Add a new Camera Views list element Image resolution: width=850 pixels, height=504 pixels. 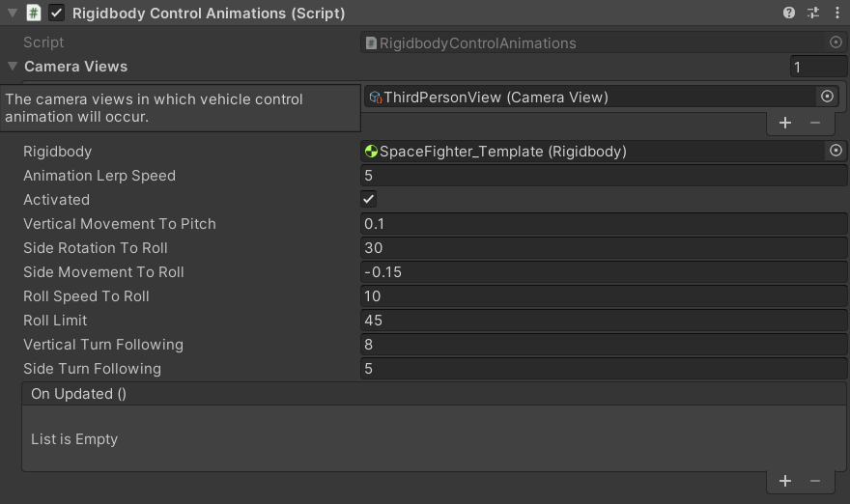click(785, 123)
